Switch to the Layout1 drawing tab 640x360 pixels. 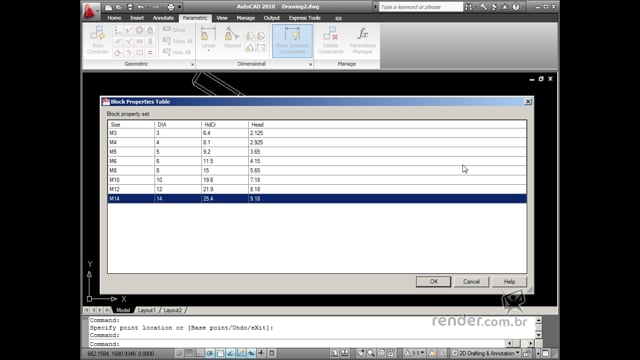pyautogui.click(x=147, y=310)
